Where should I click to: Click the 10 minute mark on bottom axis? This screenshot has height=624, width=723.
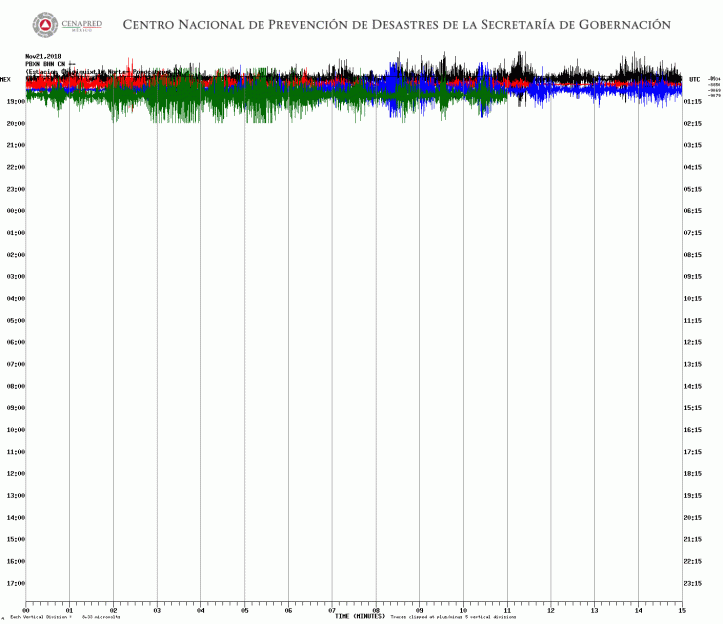pyautogui.click(x=463, y=609)
